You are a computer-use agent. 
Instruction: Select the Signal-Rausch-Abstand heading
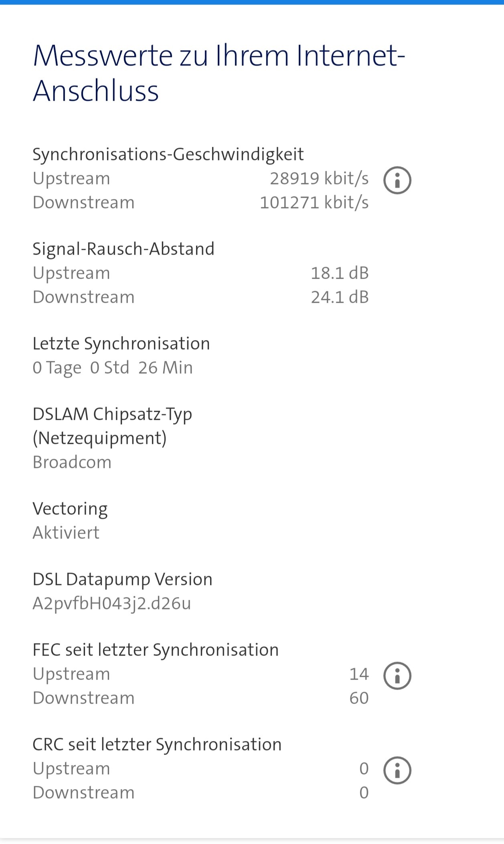click(123, 249)
